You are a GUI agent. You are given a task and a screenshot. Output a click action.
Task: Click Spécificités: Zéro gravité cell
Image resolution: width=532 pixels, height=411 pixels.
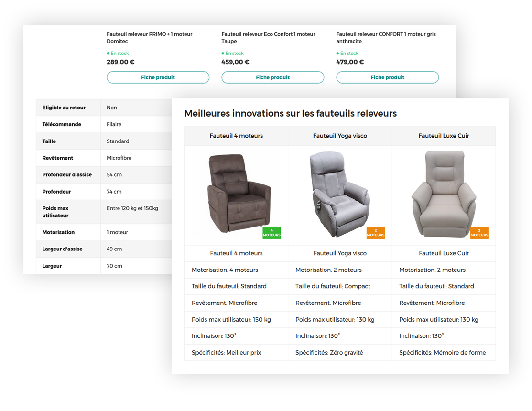(340, 353)
